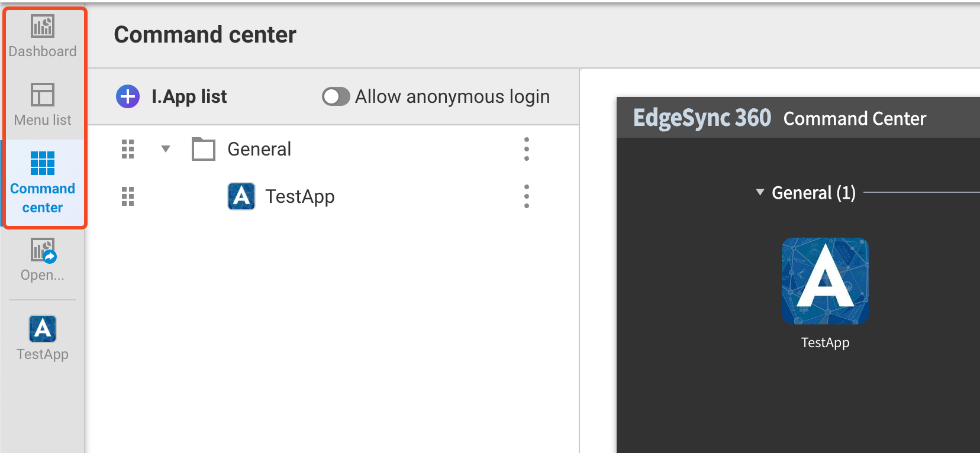Click the Command Center title in the preview
Viewport: 980px width, 453px height.
click(854, 118)
